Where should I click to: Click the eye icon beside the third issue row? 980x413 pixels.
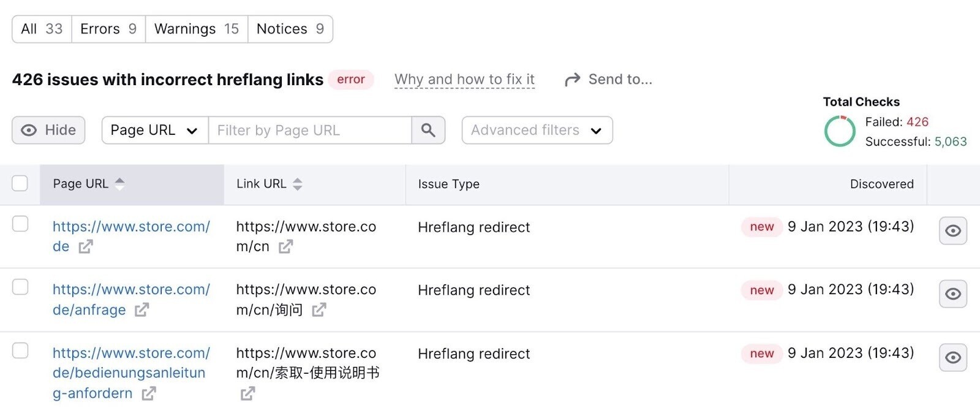pos(952,357)
